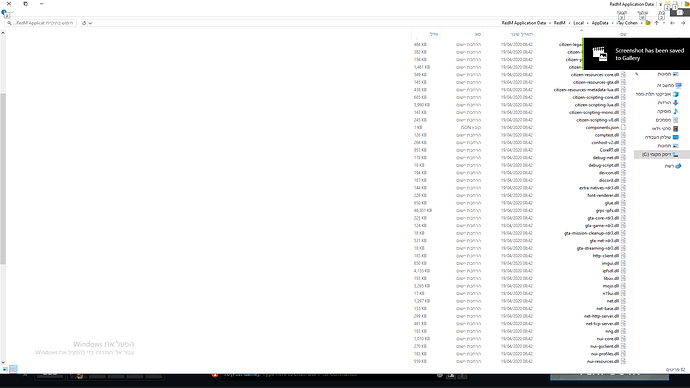This screenshot has height=388, width=690.
Task: Sort by the Type column header
Action: point(478,34)
